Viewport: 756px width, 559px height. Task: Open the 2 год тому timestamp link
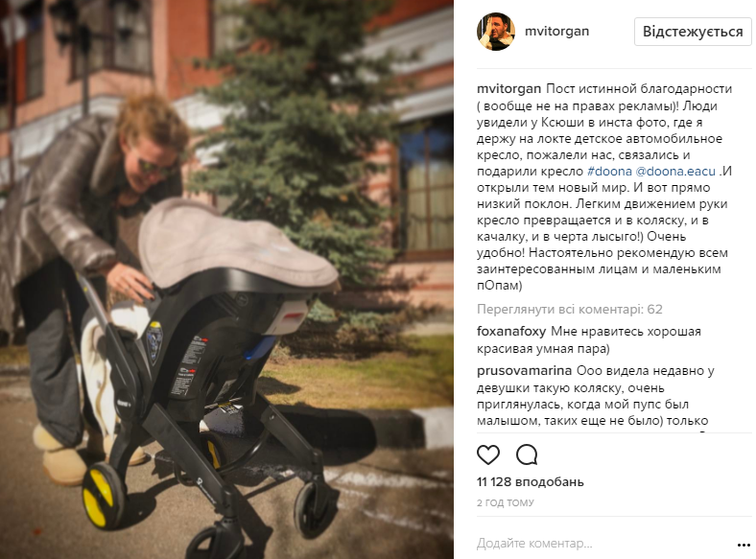[506, 502]
